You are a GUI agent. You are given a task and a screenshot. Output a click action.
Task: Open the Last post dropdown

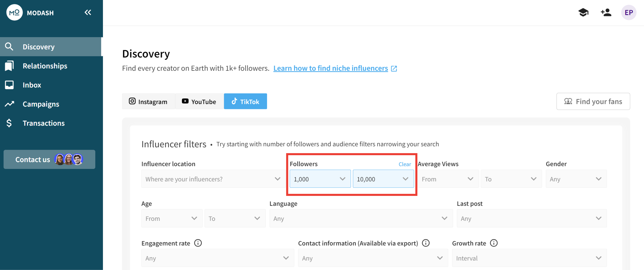[x=532, y=218]
